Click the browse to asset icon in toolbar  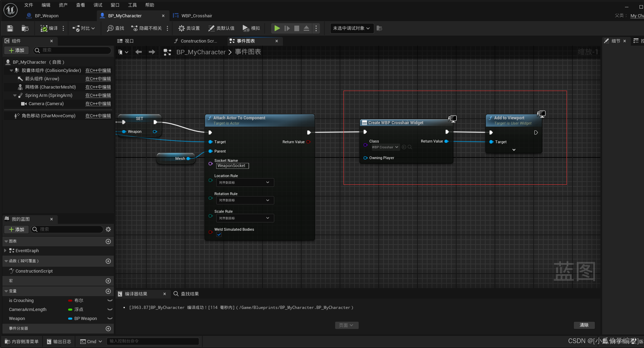[x=25, y=28]
